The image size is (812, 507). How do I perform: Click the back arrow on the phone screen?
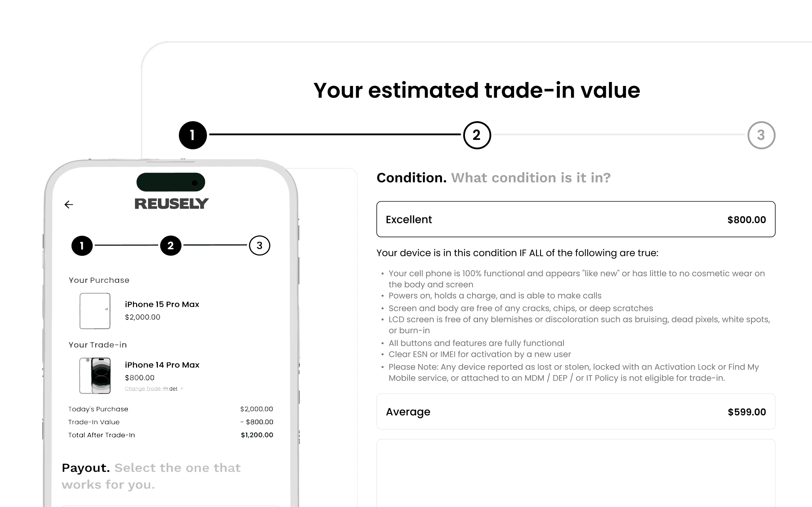[x=69, y=204]
